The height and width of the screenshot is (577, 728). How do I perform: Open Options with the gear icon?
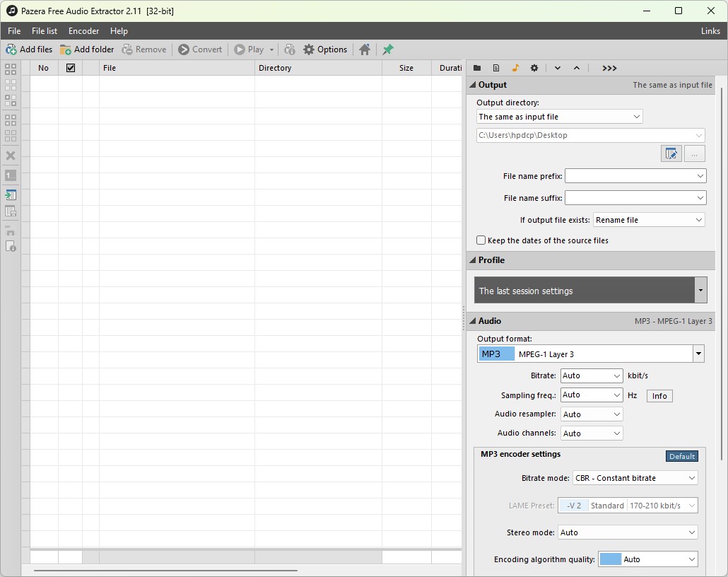[x=325, y=49]
